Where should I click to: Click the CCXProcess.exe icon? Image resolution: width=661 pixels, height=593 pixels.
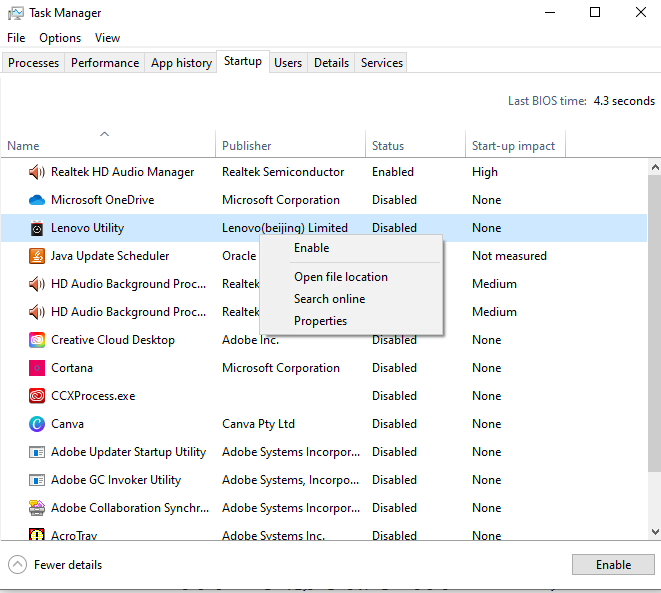(37, 396)
